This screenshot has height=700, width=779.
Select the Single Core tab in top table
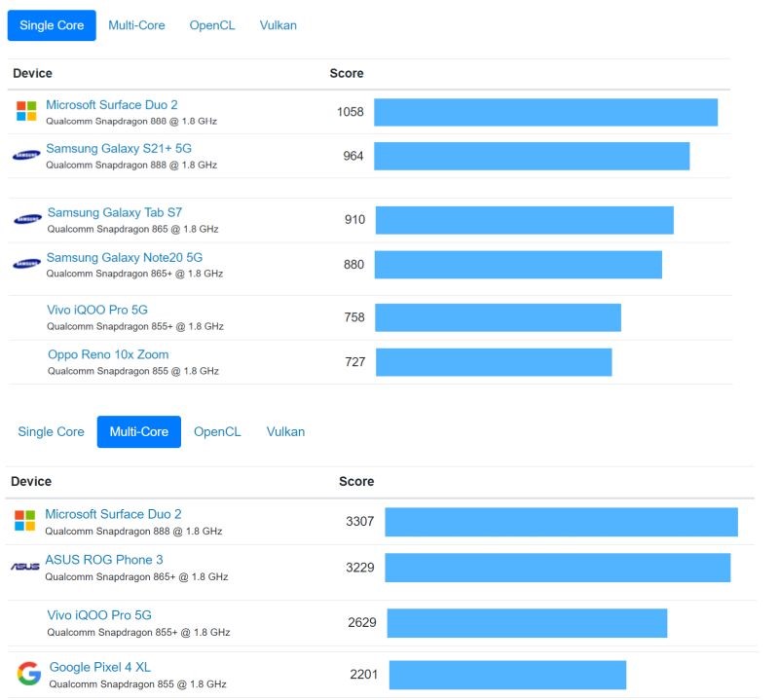[52, 25]
